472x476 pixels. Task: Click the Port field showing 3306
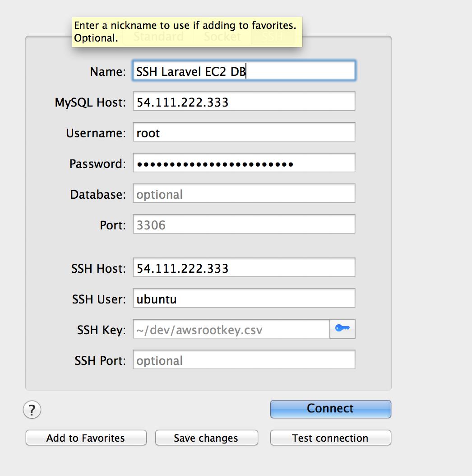coord(244,224)
